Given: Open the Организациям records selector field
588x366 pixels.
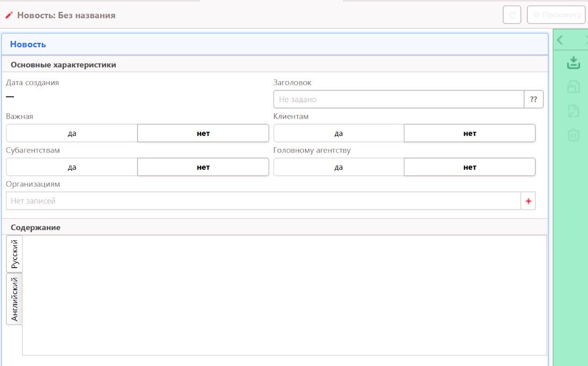Looking at the screenshot, I should click(263, 201).
